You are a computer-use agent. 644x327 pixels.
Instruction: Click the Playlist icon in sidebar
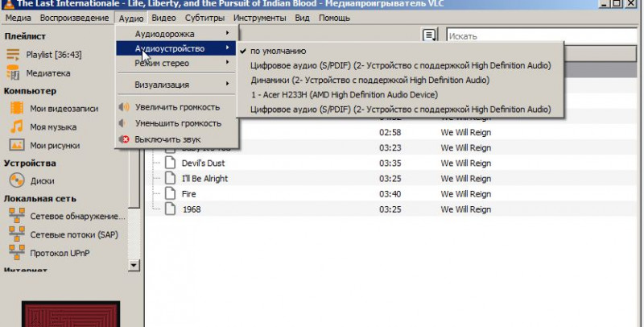click(13, 54)
